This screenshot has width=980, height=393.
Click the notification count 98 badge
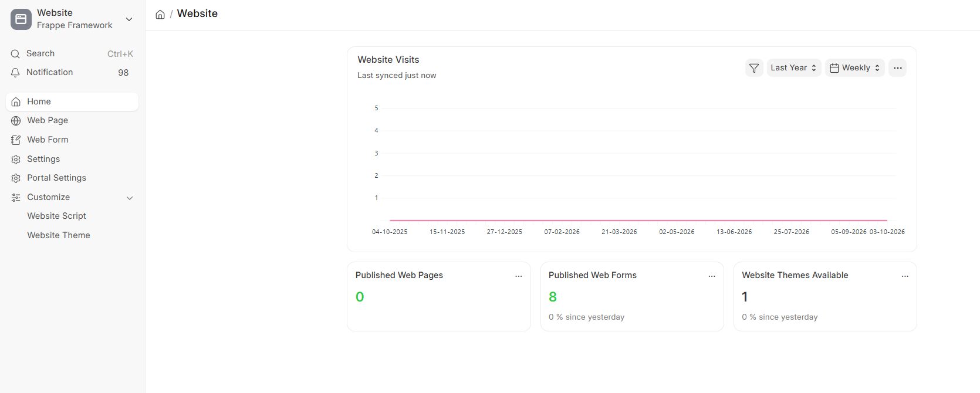123,73
